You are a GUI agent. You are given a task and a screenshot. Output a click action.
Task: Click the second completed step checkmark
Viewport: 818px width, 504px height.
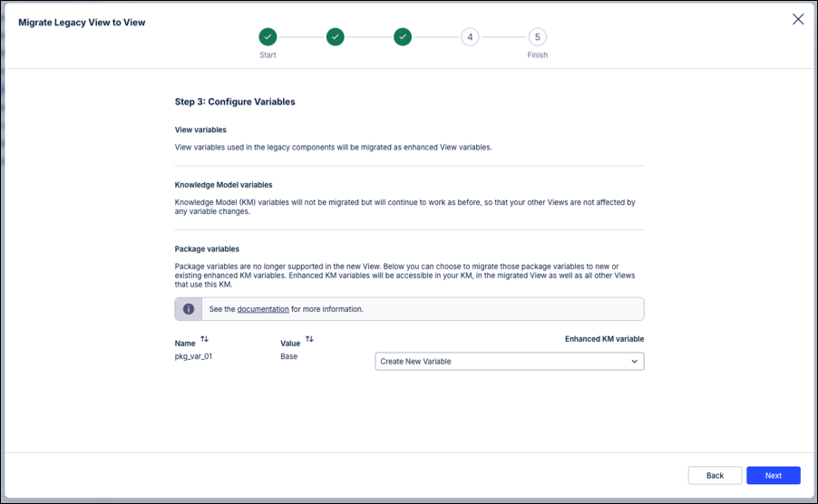[x=336, y=37]
